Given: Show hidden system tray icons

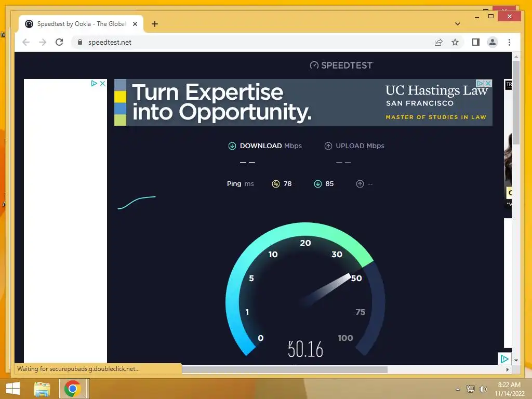Looking at the screenshot, I should (x=458, y=389).
